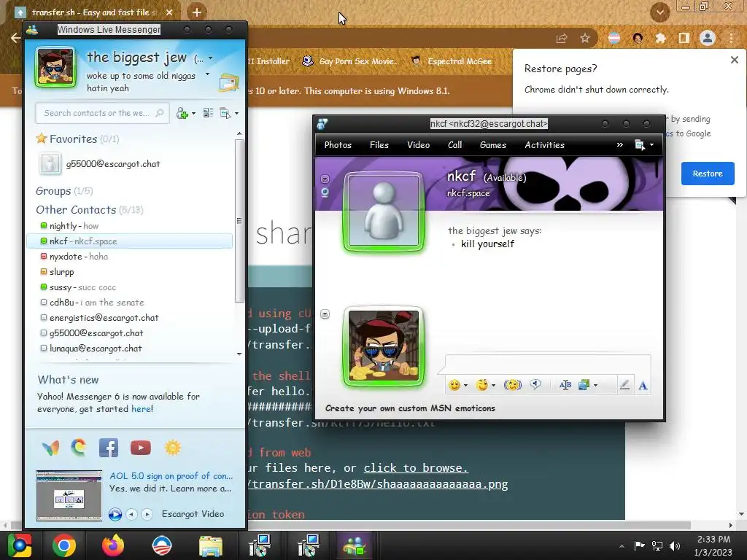Expand the Groups section
The height and width of the screenshot is (560, 747).
64,191
